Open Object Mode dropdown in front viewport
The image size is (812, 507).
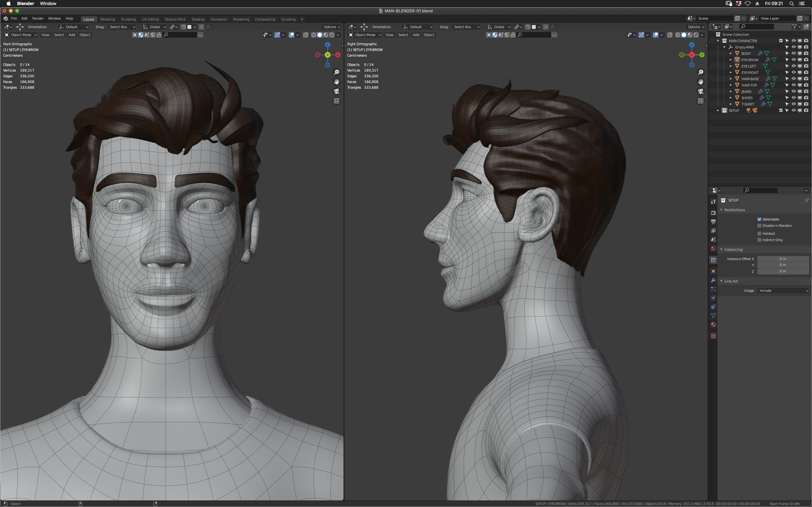[21, 35]
